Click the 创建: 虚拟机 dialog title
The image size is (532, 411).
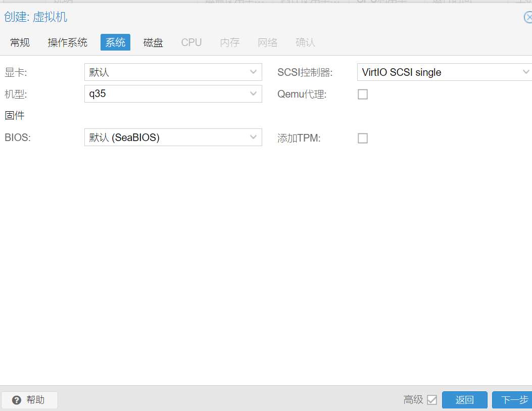[36, 17]
